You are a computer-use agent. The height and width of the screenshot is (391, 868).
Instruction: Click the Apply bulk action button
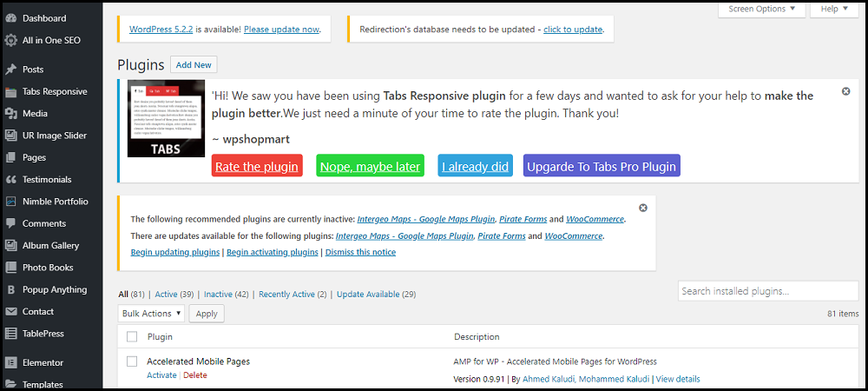click(207, 313)
